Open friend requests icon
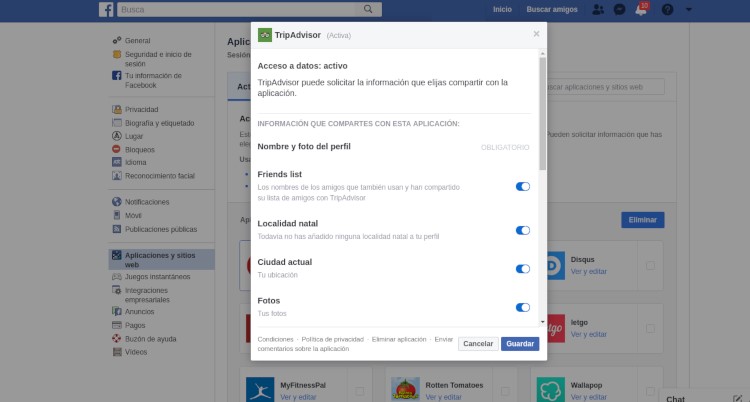 point(598,9)
